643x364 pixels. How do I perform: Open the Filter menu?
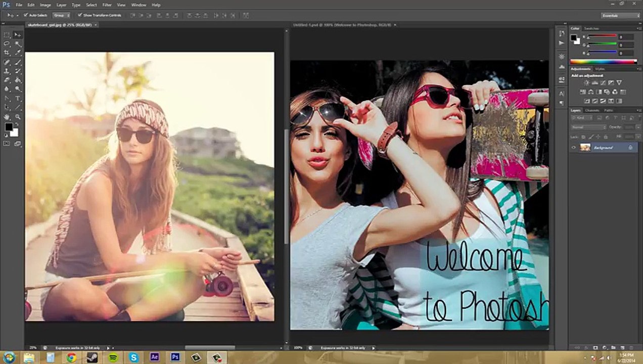point(107,5)
